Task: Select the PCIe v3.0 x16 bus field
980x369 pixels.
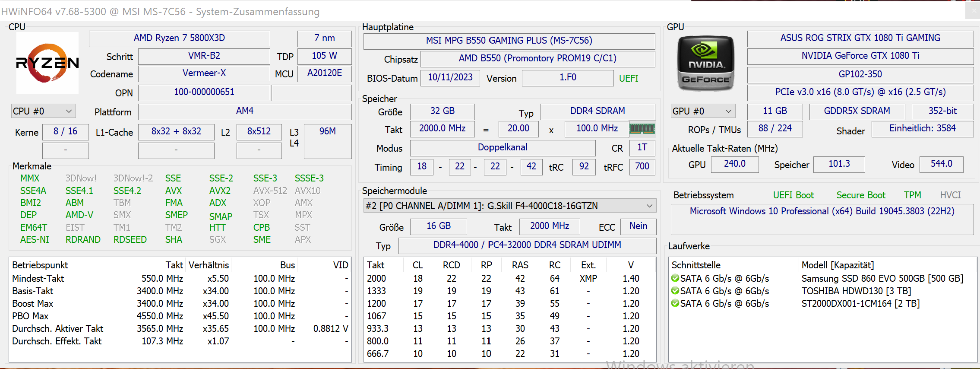Action: point(860,92)
